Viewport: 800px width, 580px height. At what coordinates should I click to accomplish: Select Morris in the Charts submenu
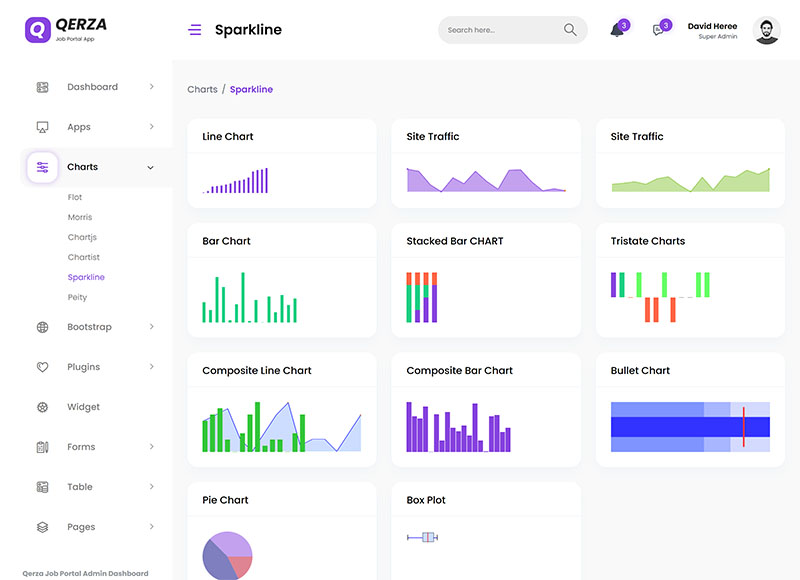(x=80, y=217)
